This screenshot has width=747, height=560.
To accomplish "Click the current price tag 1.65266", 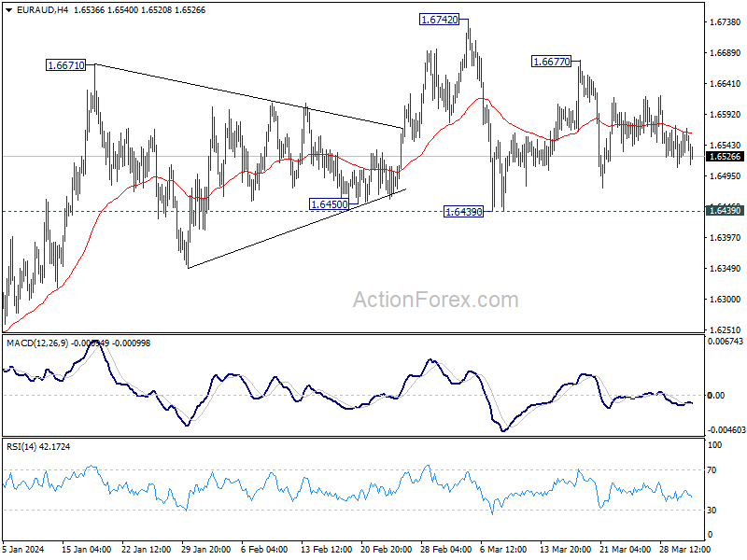I will [725, 157].
